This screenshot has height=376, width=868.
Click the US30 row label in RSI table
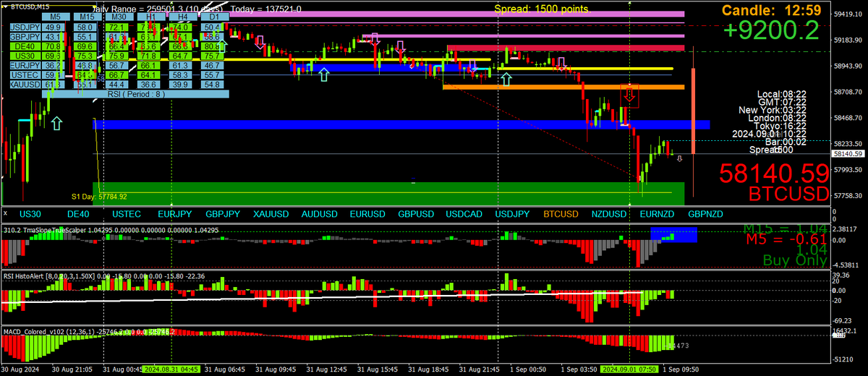click(25, 56)
